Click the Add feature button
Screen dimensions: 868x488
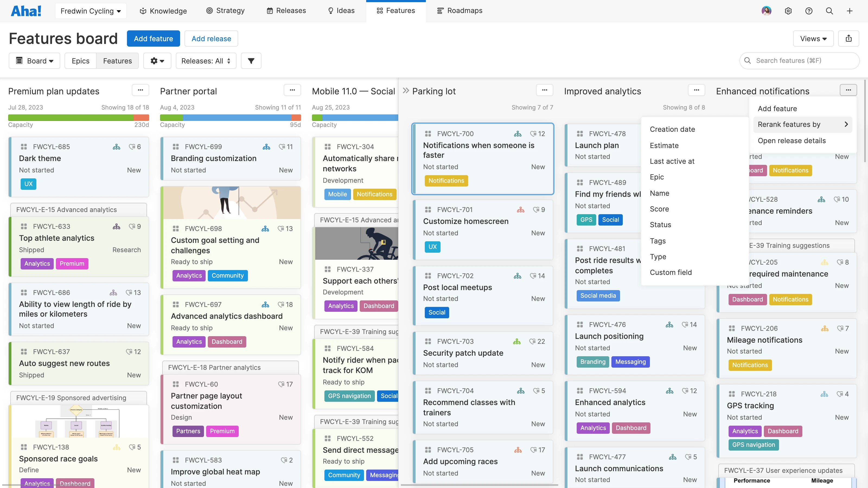click(x=153, y=38)
